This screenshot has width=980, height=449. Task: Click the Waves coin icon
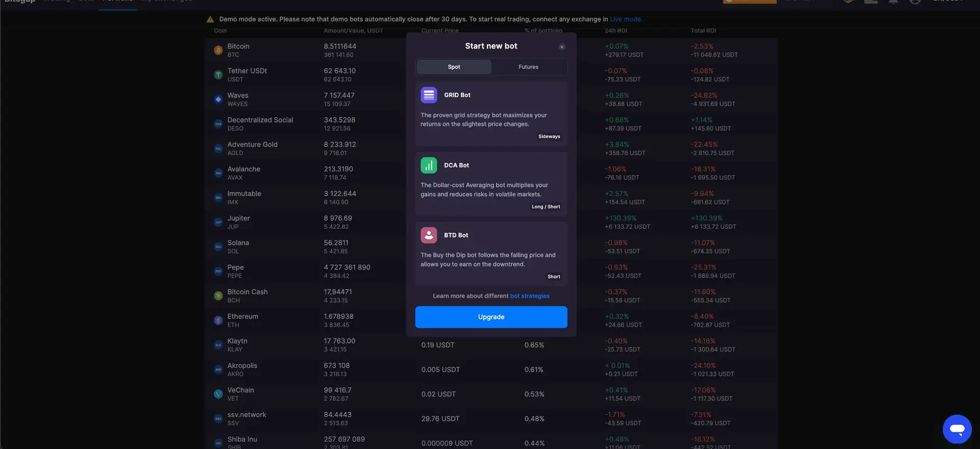pos(218,99)
